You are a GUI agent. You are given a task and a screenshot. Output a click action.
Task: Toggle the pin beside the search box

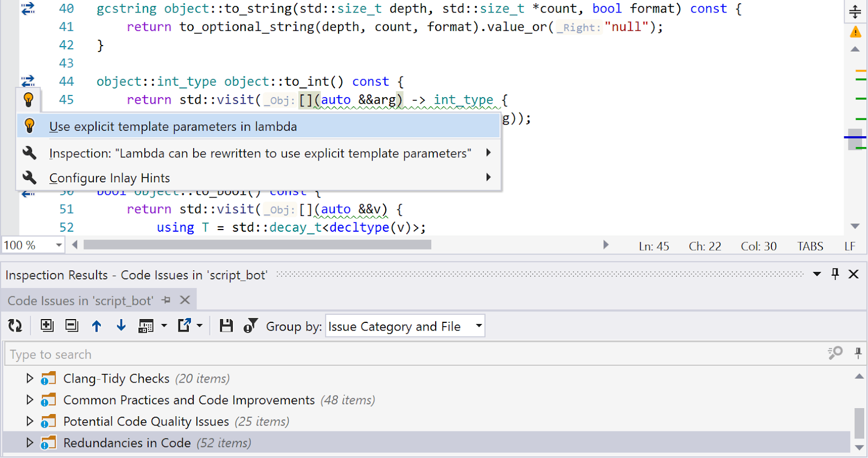tap(858, 353)
